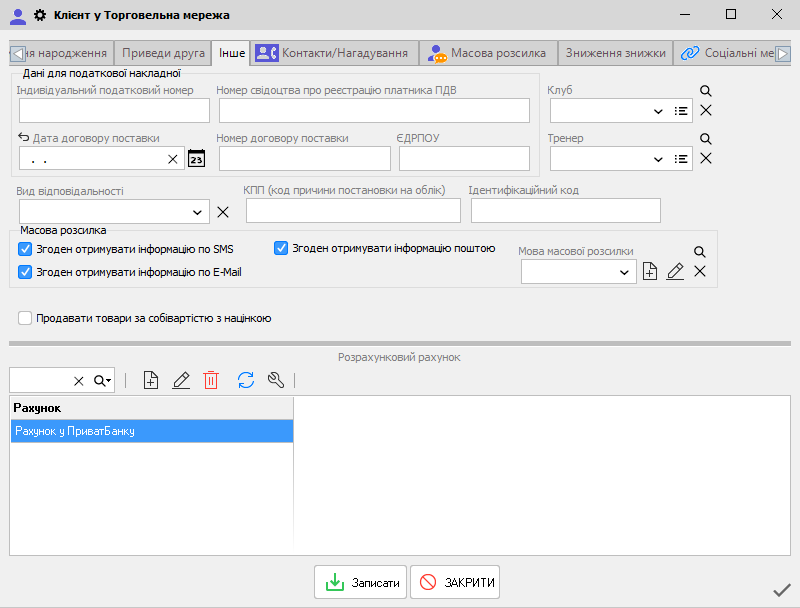Open list selector icon for Тренер field
Screen dimensions: 800x608
[682, 158]
